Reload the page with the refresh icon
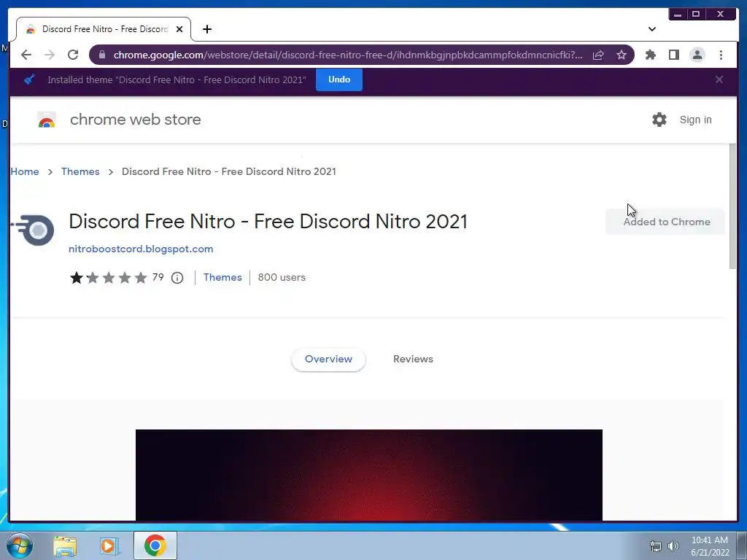This screenshot has height=560, width=747. (x=73, y=55)
